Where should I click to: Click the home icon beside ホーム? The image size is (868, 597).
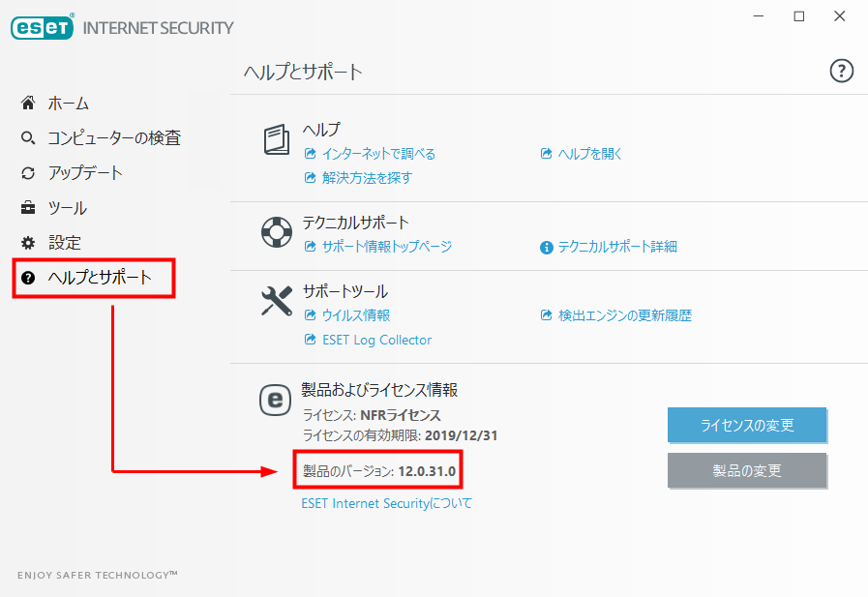pyautogui.click(x=28, y=103)
